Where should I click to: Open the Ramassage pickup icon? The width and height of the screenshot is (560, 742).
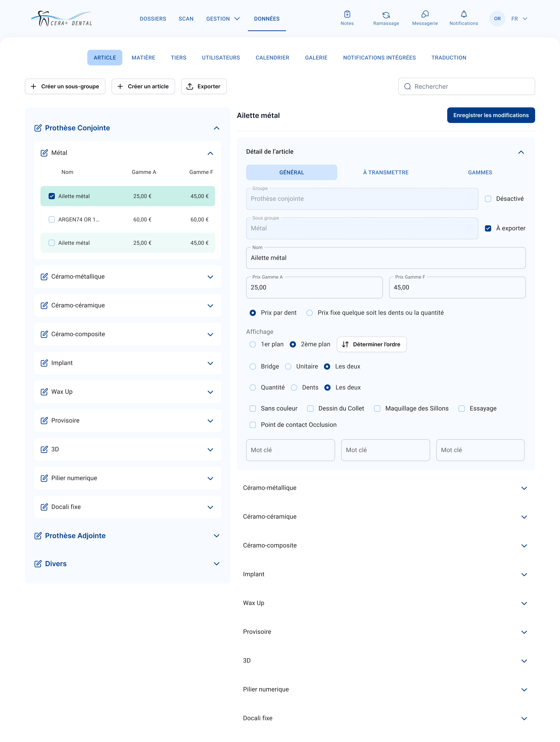tap(386, 15)
